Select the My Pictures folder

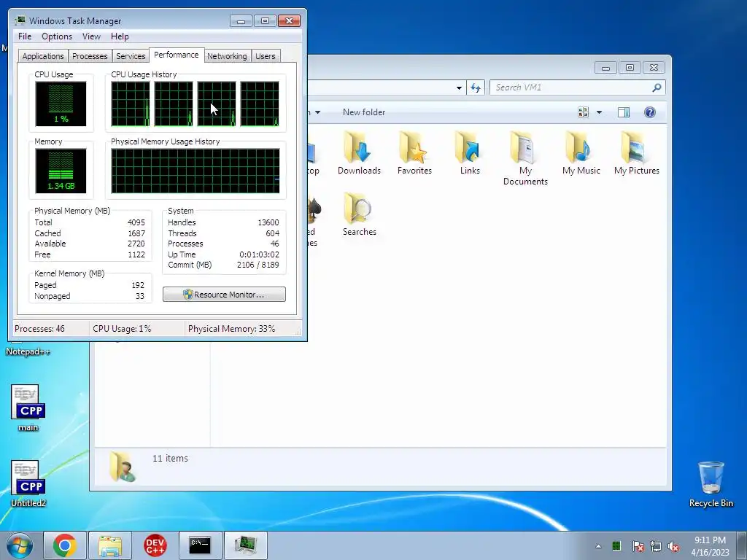tap(636, 153)
